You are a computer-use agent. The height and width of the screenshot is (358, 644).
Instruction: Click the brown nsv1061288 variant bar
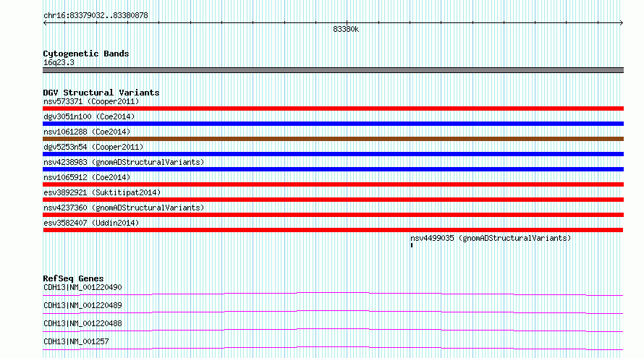(333, 139)
